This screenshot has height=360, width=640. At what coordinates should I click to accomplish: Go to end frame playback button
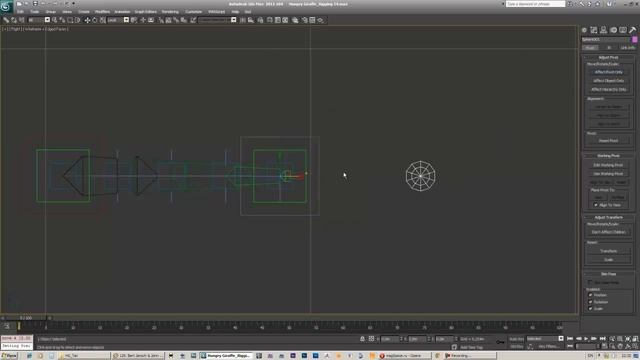[602, 339]
